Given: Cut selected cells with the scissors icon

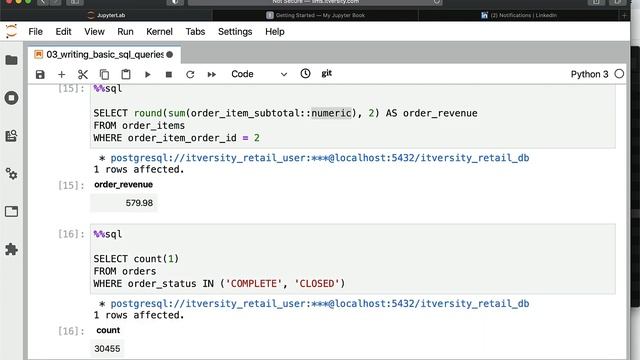Looking at the screenshot, I should pyautogui.click(x=83, y=74).
